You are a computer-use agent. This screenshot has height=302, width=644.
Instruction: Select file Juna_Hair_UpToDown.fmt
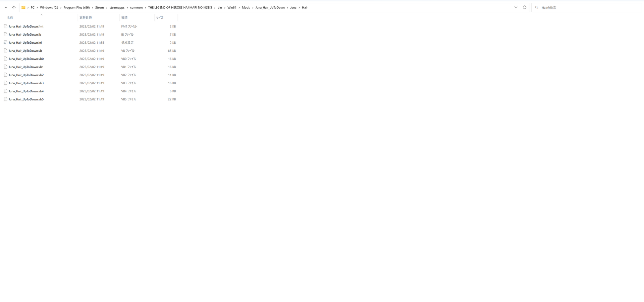(26, 26)
